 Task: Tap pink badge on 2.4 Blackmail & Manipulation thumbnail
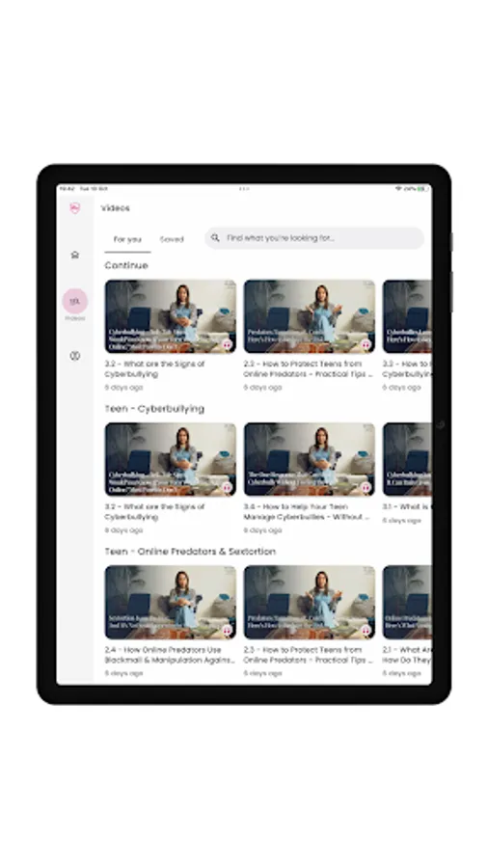point(227,630)
